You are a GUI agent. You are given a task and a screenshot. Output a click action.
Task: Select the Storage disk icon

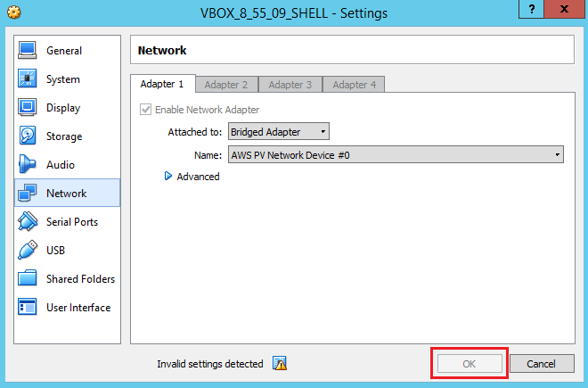(x=28, y=136)
